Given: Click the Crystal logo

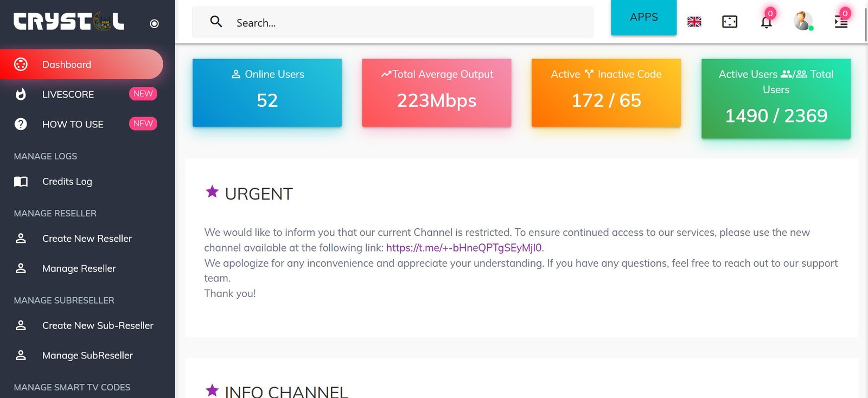Looking at the screenshot, I should tap(69, 22).
